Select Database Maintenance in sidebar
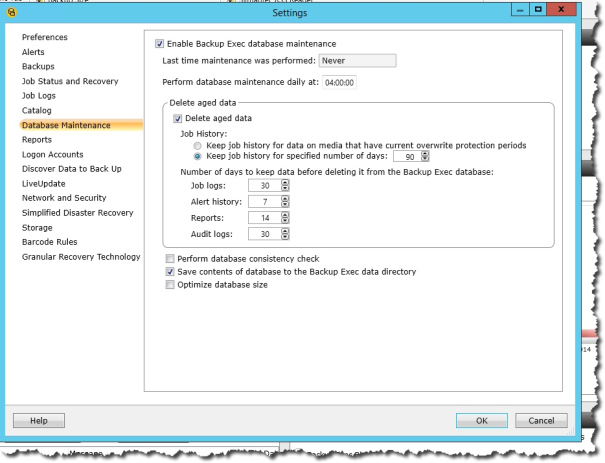This screenshot has height=463, width=605. [81, 125]
